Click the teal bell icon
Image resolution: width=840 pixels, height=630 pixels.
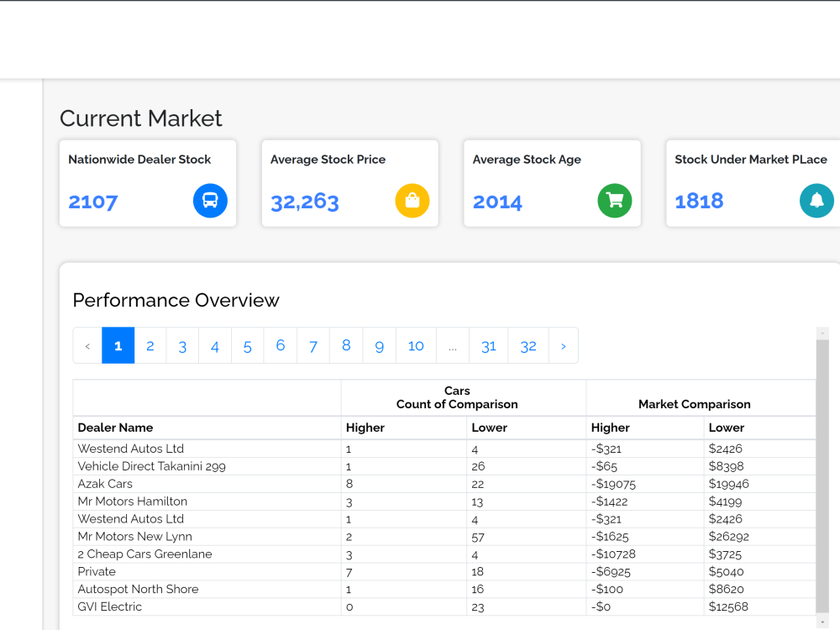816,201
